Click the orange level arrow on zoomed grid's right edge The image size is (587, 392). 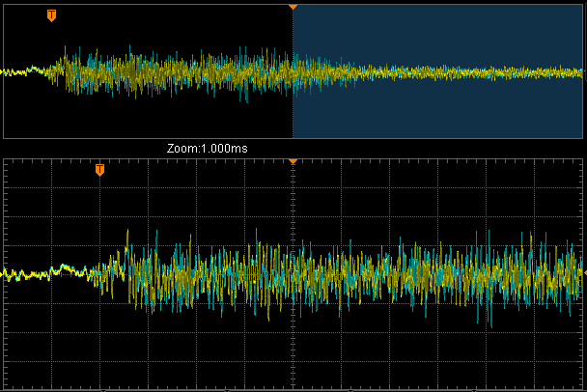pyautogui.click(x=585, y=273)
